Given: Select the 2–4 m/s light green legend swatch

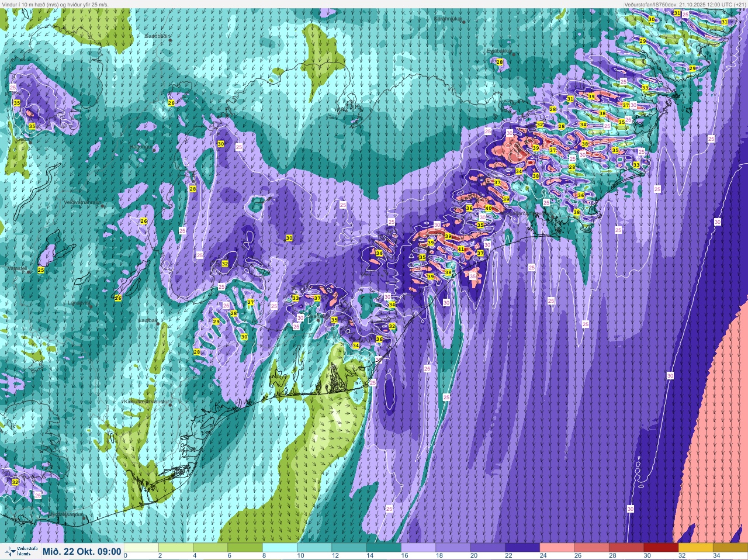Looking at the screenshot, I should pos(176,548).
